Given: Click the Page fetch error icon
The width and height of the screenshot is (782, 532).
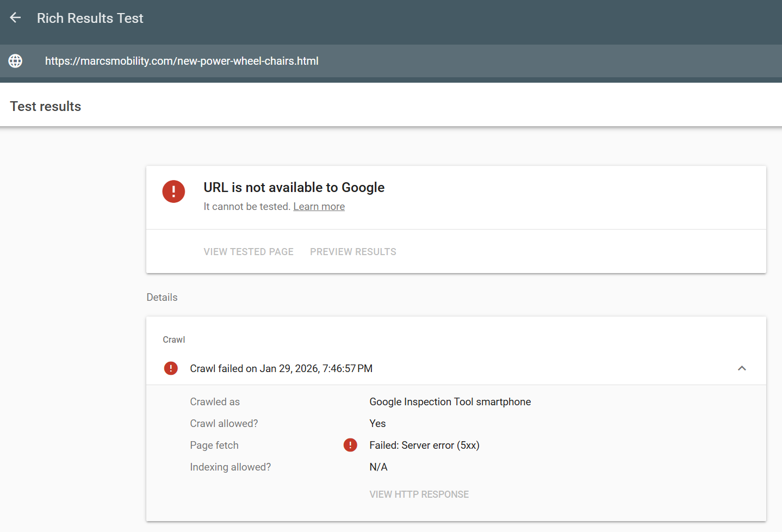Looking at the screenshot, I should tap(350, 445).
